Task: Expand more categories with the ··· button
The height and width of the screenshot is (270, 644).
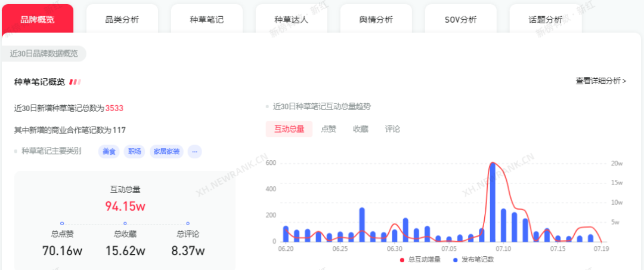Action: click(x=194, y=152)
